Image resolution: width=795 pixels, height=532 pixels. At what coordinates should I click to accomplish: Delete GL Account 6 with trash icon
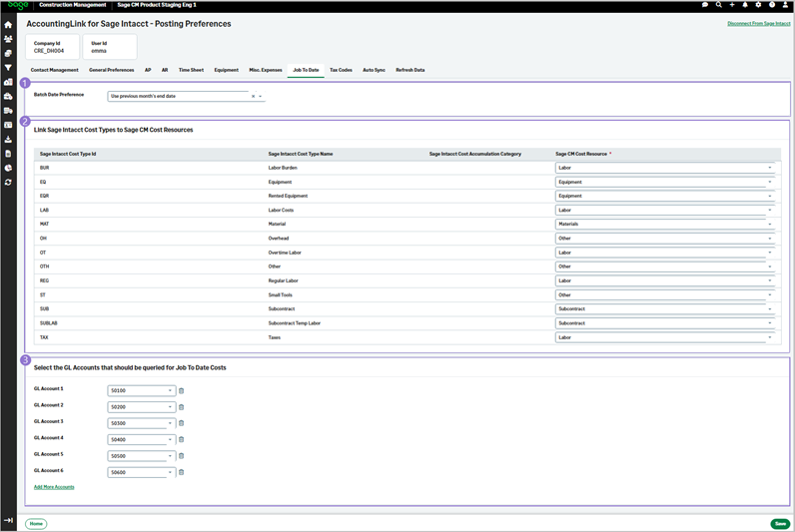click(x=181, y=472)
